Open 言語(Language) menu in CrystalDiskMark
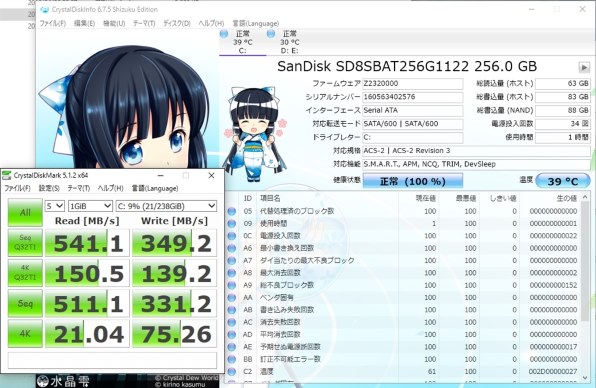The height and width of the screenshot is (388, 596). 155,188
